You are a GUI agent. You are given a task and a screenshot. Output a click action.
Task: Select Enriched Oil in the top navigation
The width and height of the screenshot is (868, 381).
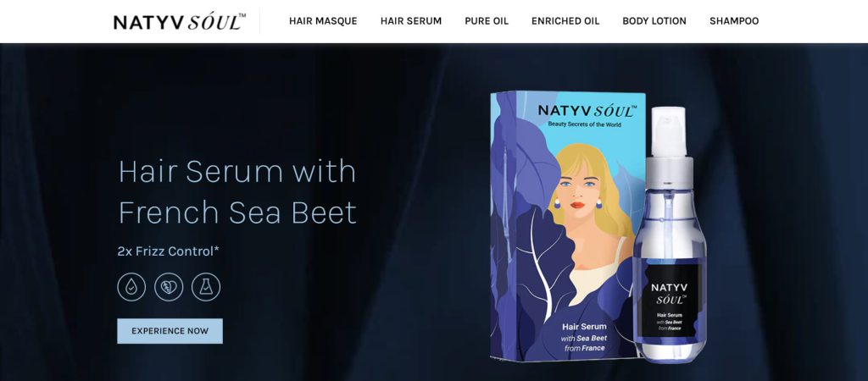[565, 21]
